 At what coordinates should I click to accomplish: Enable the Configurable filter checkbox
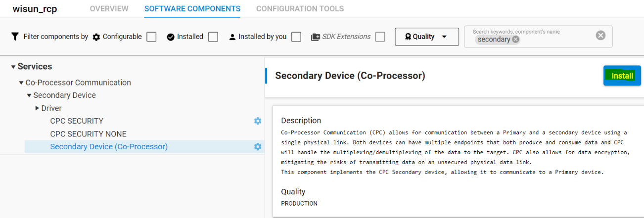click(x=151, y=37)
